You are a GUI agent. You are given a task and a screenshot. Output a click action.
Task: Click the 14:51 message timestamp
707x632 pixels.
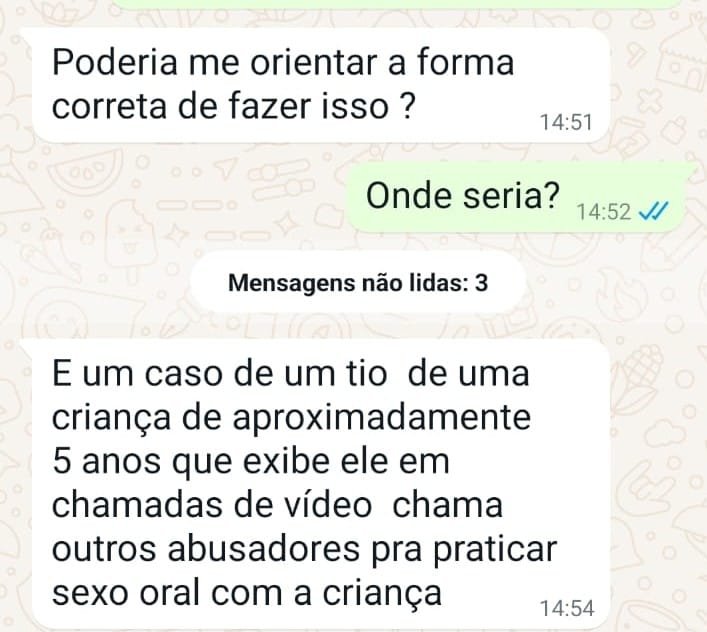[566, 122]
